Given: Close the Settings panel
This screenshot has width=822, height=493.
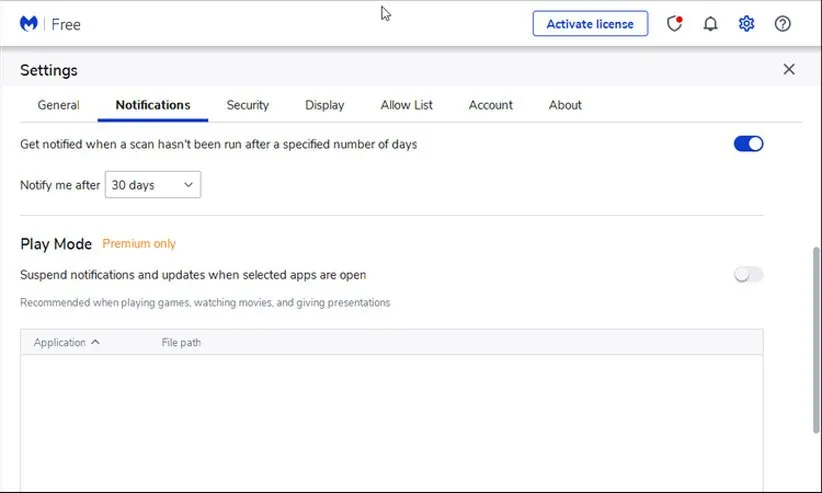Looking at the screenshot, I should tap(789, 69).
